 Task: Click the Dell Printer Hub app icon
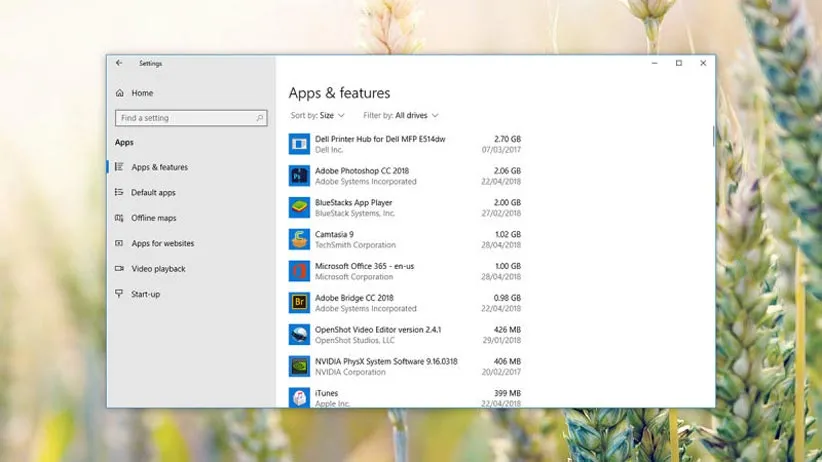pyautogui.click(x=299, y=144)
